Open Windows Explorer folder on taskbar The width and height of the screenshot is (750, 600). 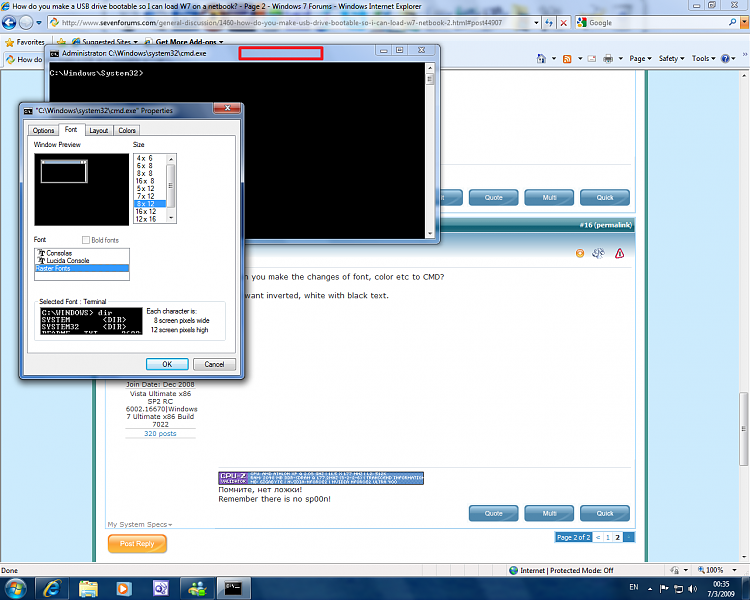click(88, 588)
